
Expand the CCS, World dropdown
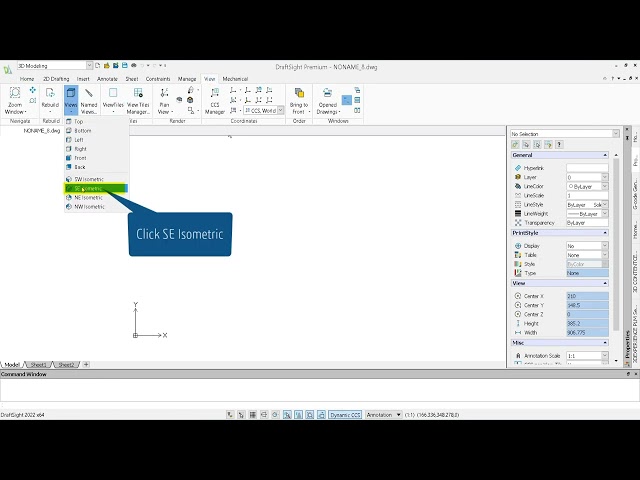(280, 111)
